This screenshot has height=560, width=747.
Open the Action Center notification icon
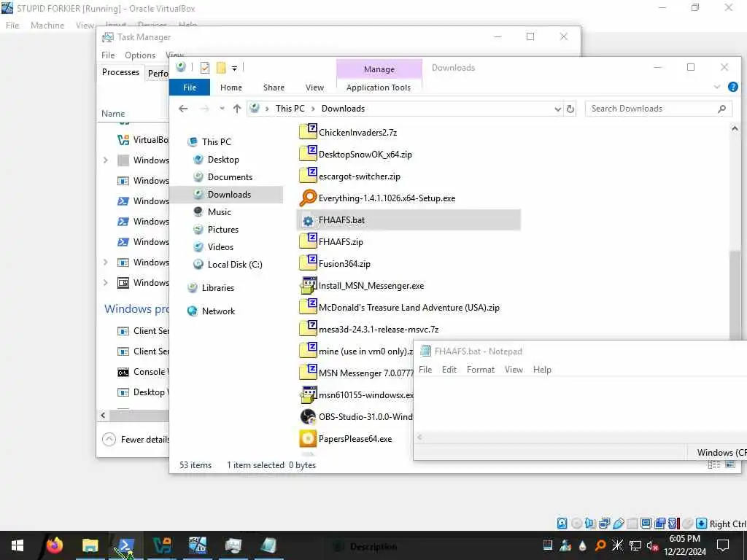click(x=723, y=545)
